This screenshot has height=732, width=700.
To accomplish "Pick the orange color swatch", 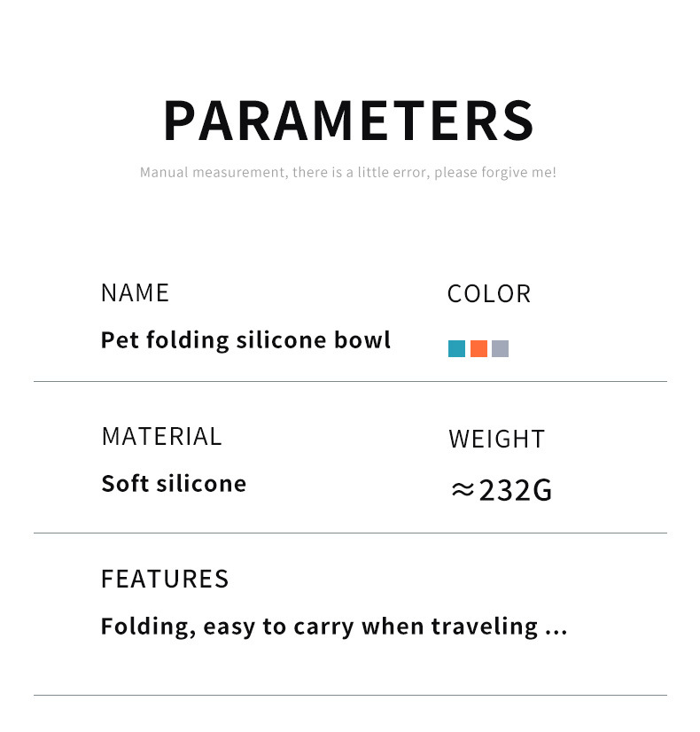I will [x=478, y=348].
